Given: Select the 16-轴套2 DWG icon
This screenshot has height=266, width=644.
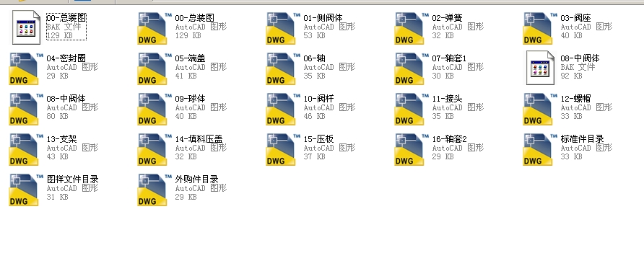Looking at the screenshot, I should [412, 150].
